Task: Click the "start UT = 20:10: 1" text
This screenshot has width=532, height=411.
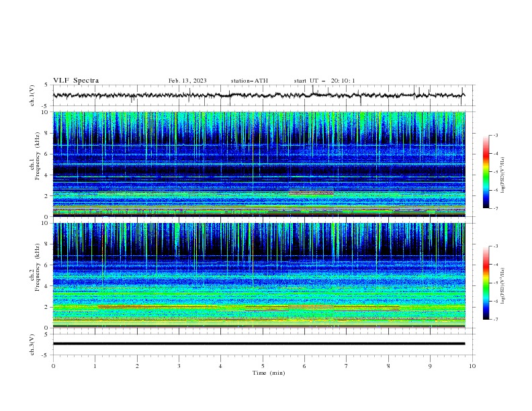Action: 324,81
